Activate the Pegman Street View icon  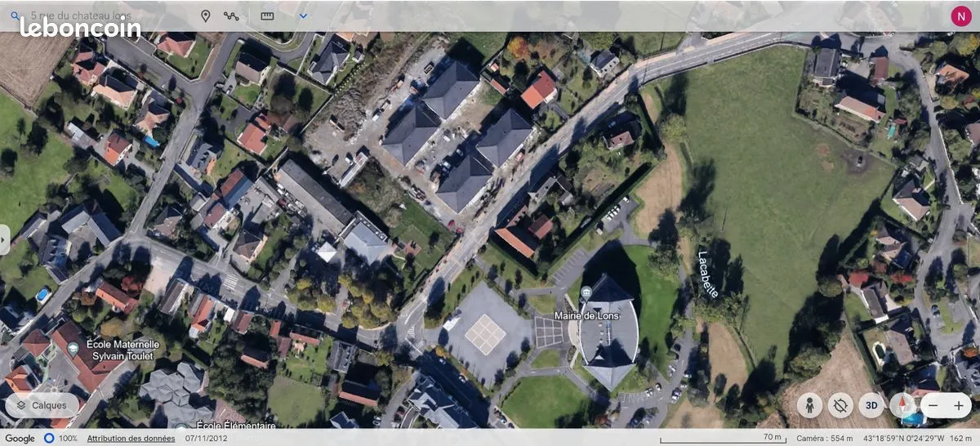[809, 405]
